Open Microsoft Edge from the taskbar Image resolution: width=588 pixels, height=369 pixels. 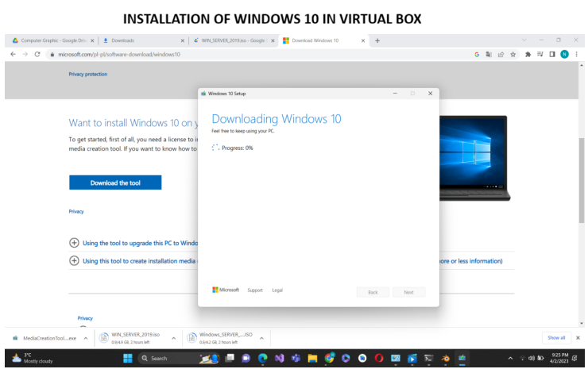262,359
